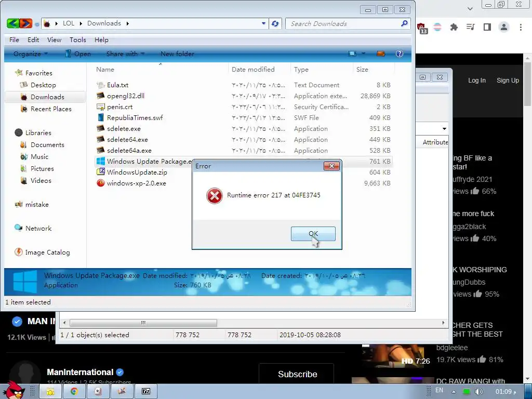
Task: Select the Eula.txt file
Action: click(117, 85)
